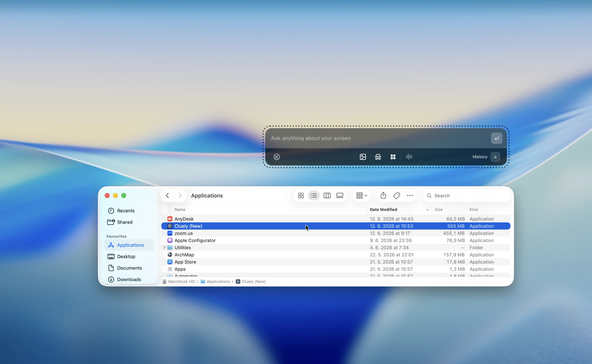This screenshot has width=592, height=364.
Task: Select the Apps application row
Action: (336, 269)
